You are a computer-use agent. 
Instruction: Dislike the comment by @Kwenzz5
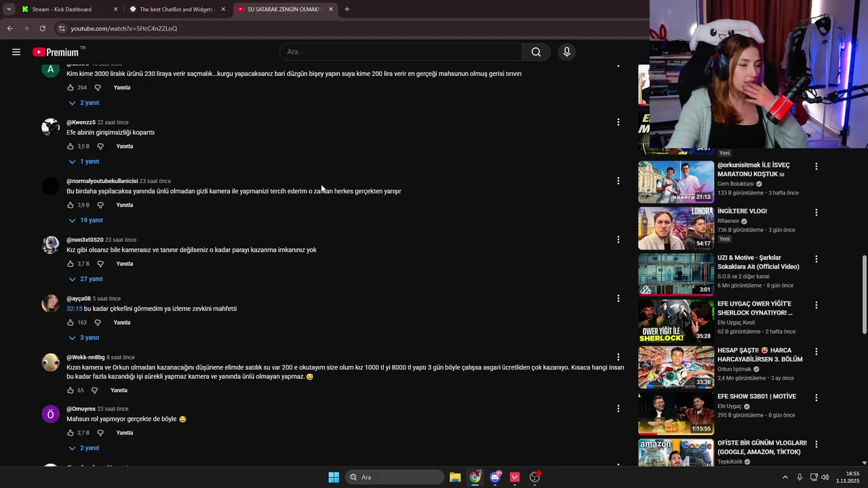point(100,146)
